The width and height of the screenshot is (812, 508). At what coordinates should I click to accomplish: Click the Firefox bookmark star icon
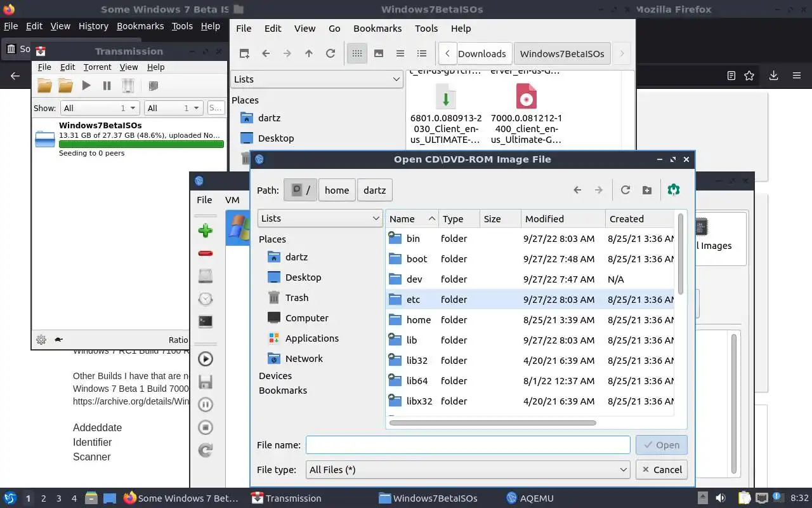coord(749,76)
